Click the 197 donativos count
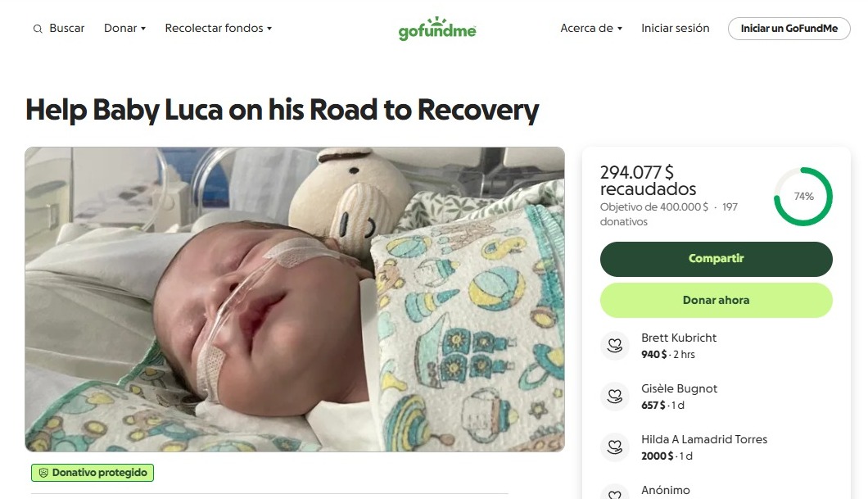Image resolution: width=868 pixels, height=499 pixels. [x=669, y=215]
